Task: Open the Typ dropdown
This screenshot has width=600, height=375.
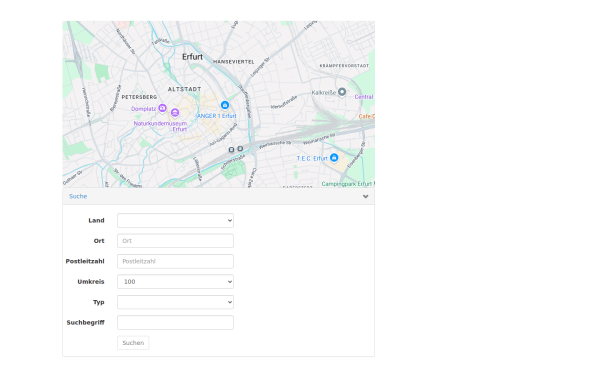Action: (175, 302)
